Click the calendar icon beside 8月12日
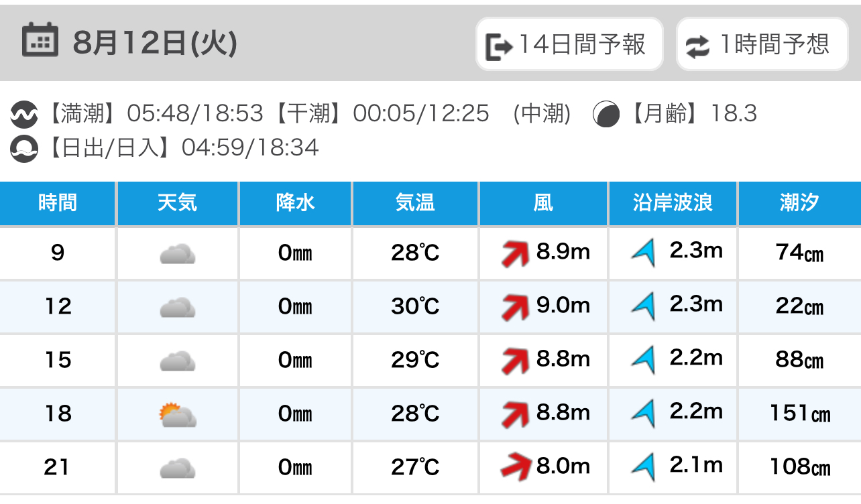The height and width of the screenshot is (504, 861). click(x=41, y=41)
